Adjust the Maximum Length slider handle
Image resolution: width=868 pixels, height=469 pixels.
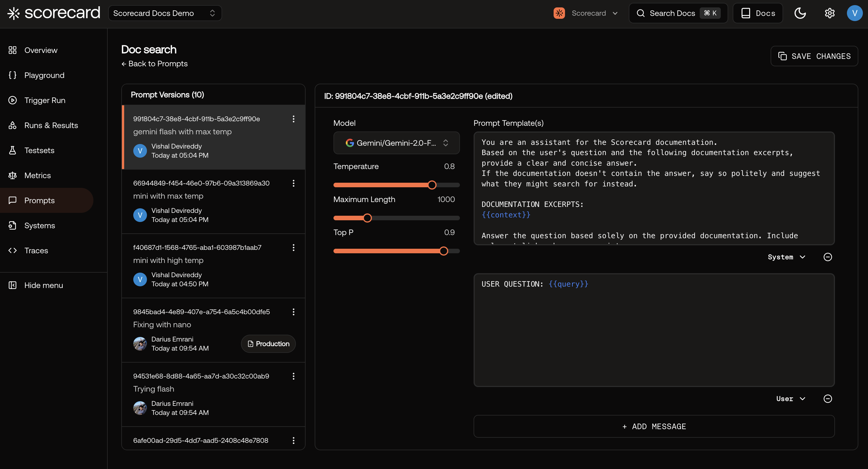367,218
